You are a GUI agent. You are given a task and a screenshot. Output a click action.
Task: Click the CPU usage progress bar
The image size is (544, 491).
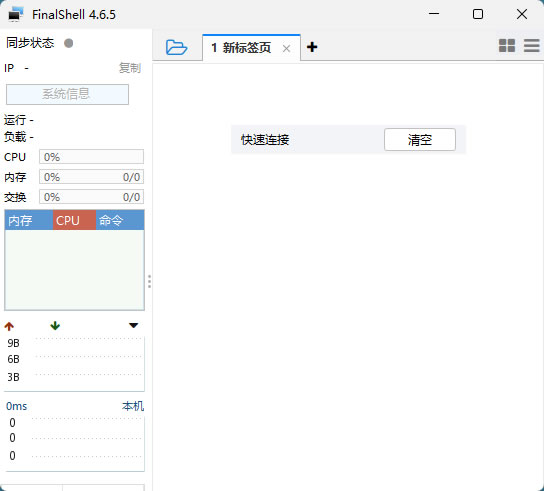pos(91,157)
